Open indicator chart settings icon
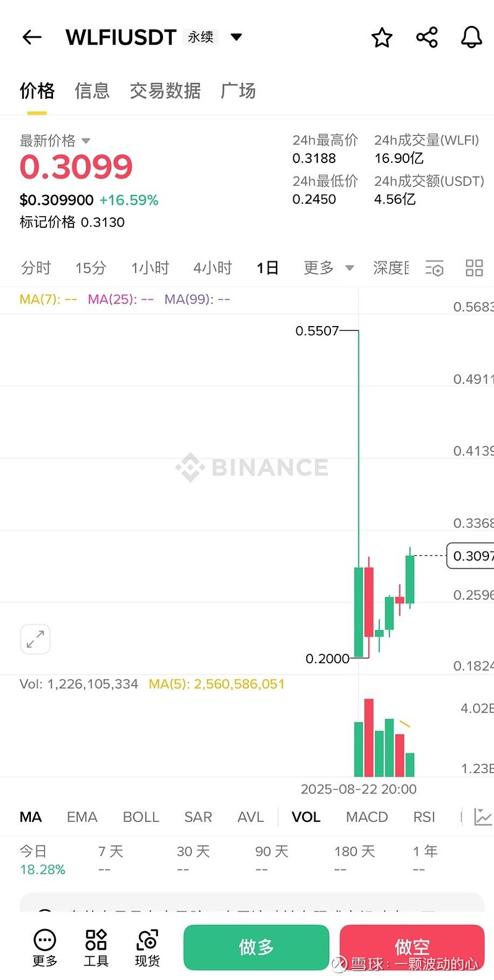This screenshot has width=494, height=980. pyautogui.click(x=482, y=816)
